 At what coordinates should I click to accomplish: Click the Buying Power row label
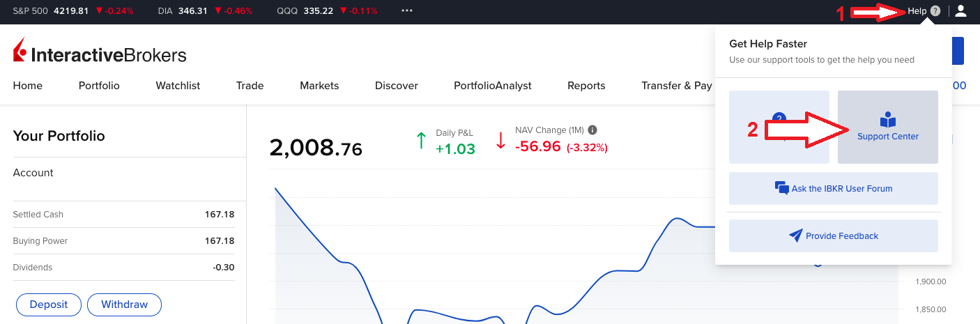[40, 241]
